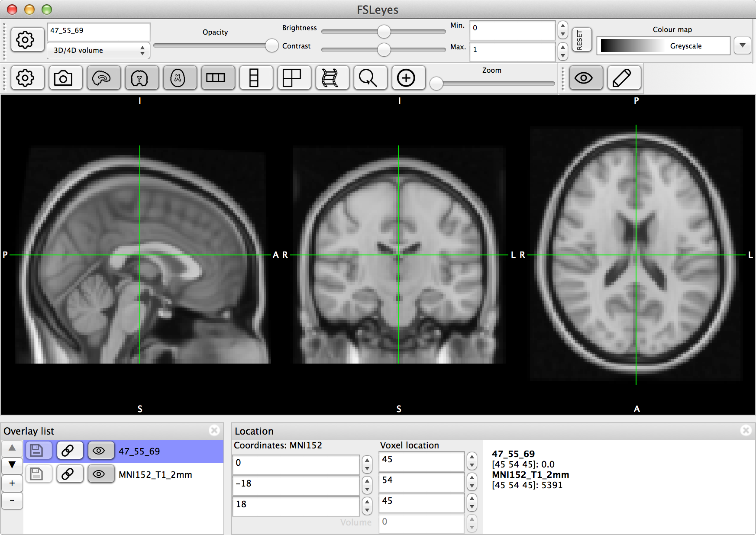
Task: Reset zoom using the magnifier icon
Action: (x=368, y=78)
